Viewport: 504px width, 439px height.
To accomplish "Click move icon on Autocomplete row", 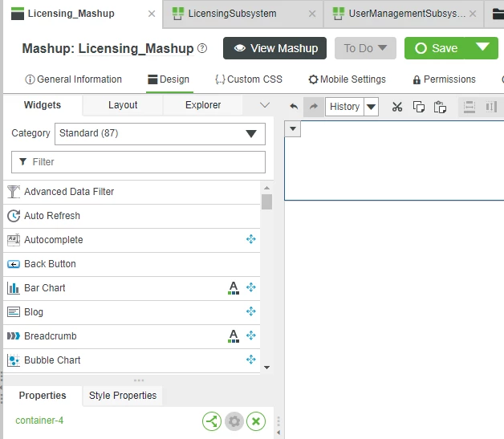I will coord(250,239).
